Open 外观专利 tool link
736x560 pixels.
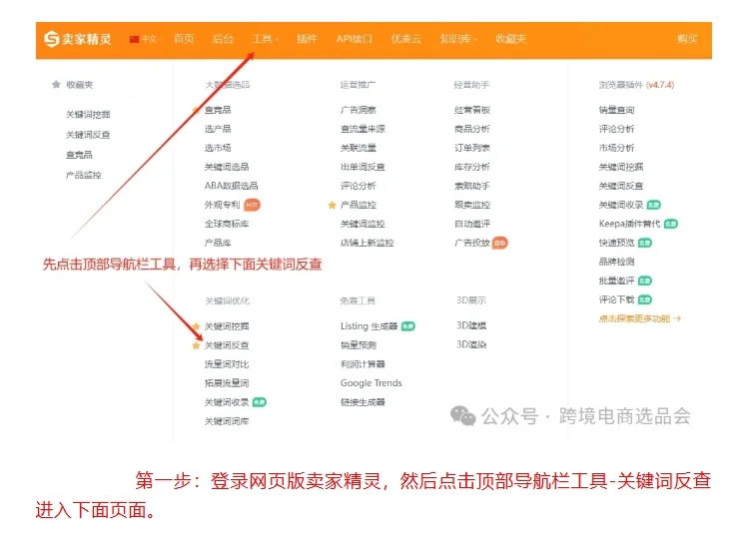click(222, 205)
